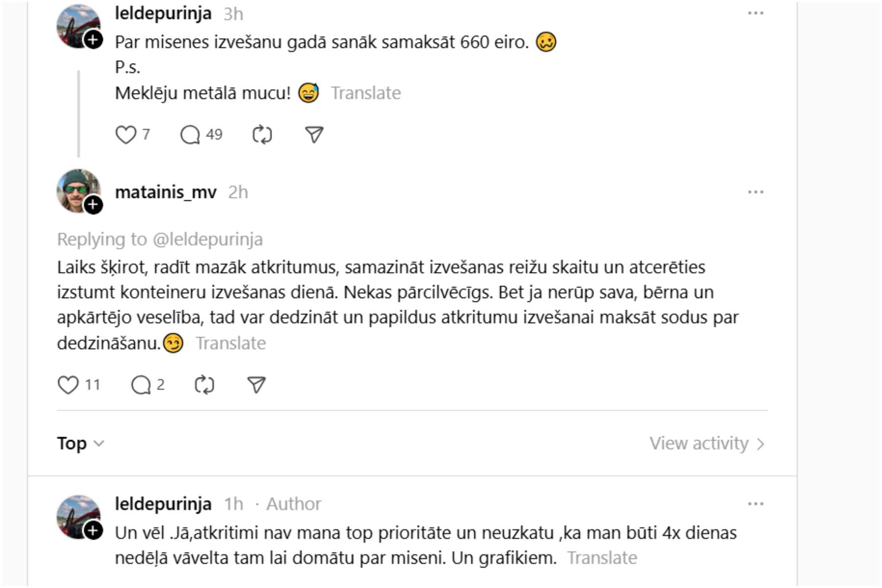Repost leldepurinja's misenes izvešanu post

pyautogui.click(x=262, y=135)
